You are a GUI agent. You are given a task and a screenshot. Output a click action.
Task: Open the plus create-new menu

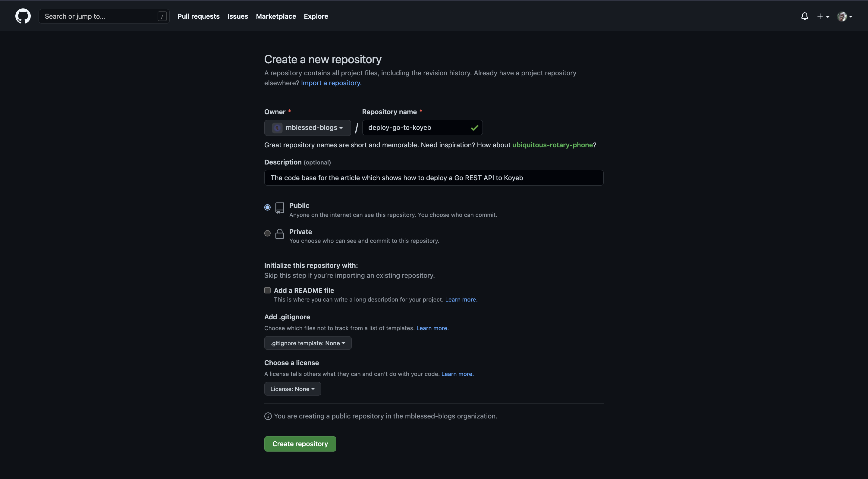(823, 16)
